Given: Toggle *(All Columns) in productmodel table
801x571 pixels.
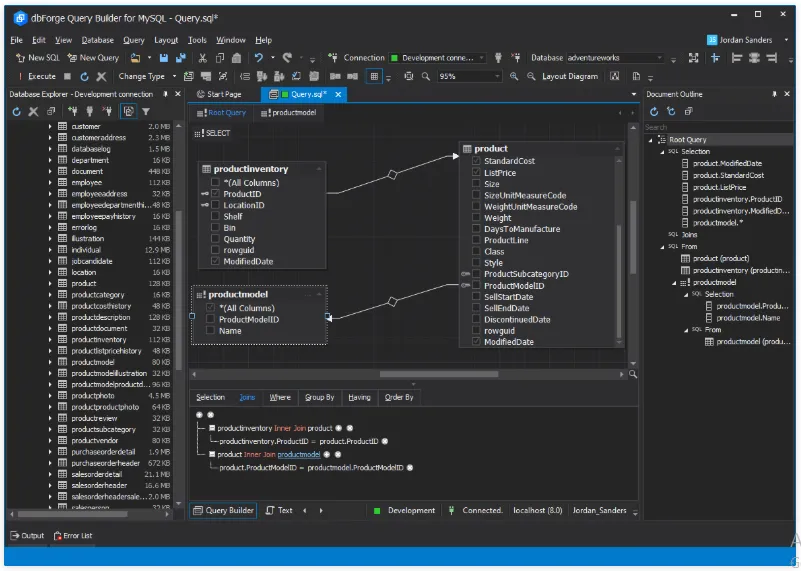Looking at the screenshot, I should point(210,307).
